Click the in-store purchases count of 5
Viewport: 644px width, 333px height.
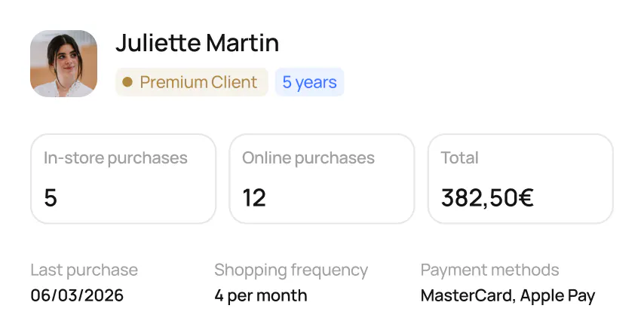point(51,198)
